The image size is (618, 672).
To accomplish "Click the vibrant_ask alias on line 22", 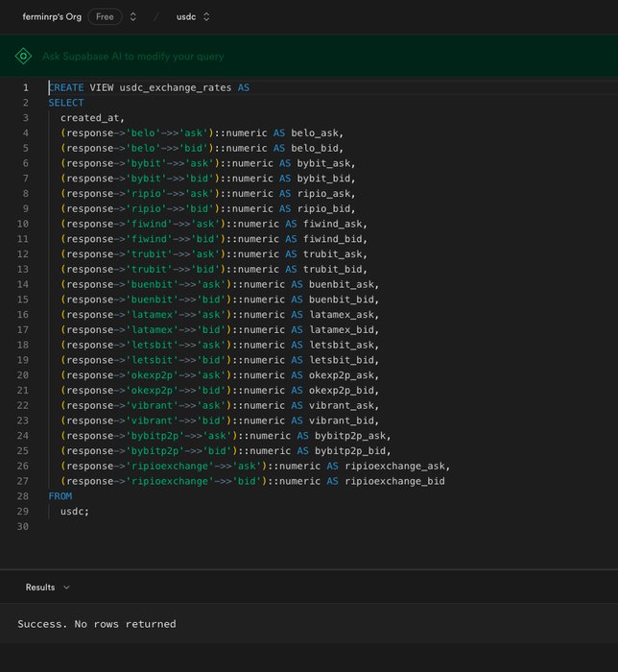I will [342, 405].
